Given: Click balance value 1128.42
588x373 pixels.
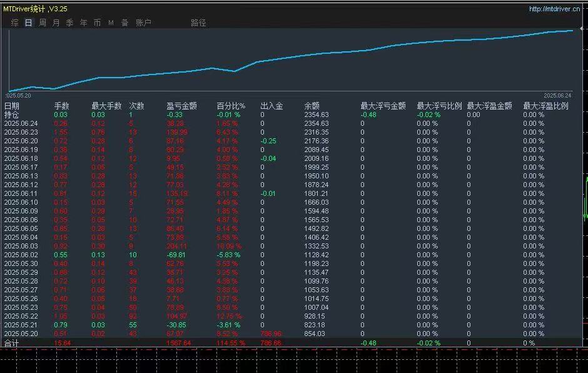Looking at the screenshot, I should 316,255.
